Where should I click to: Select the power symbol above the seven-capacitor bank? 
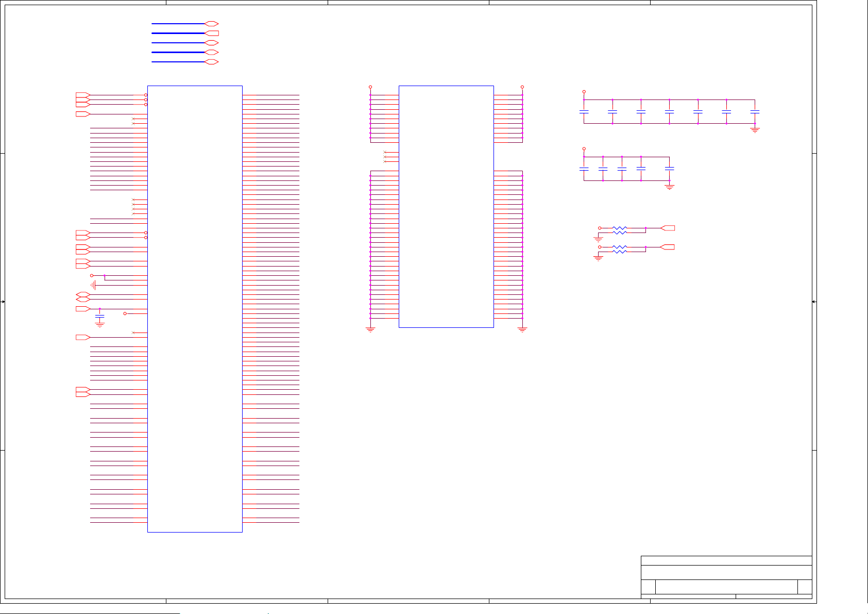pos(584,92)
